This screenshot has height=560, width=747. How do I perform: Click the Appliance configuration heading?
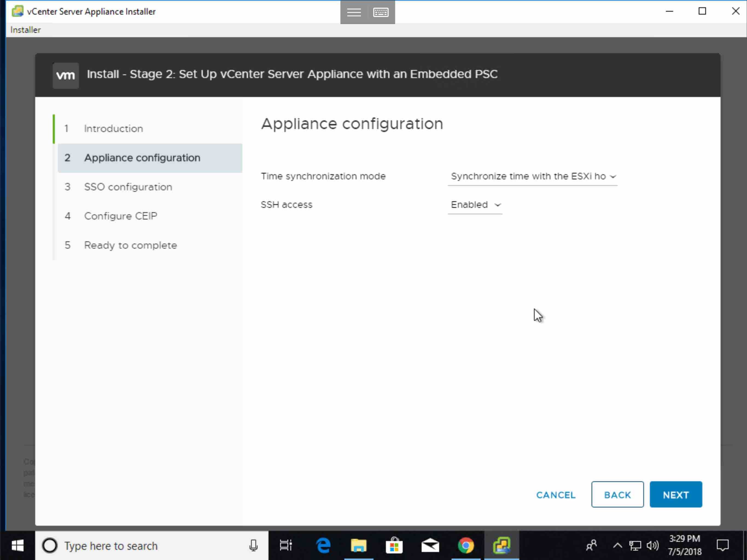(352, 124)
